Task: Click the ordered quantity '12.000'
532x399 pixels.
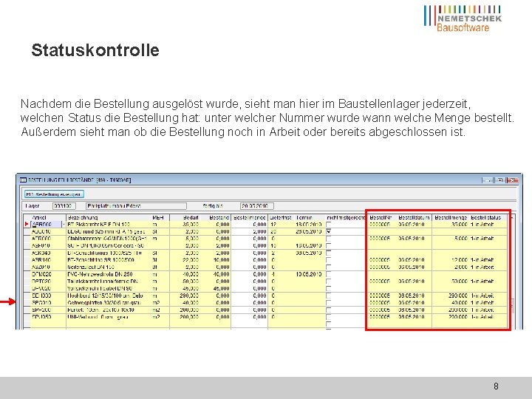Action: coord(460,260)
